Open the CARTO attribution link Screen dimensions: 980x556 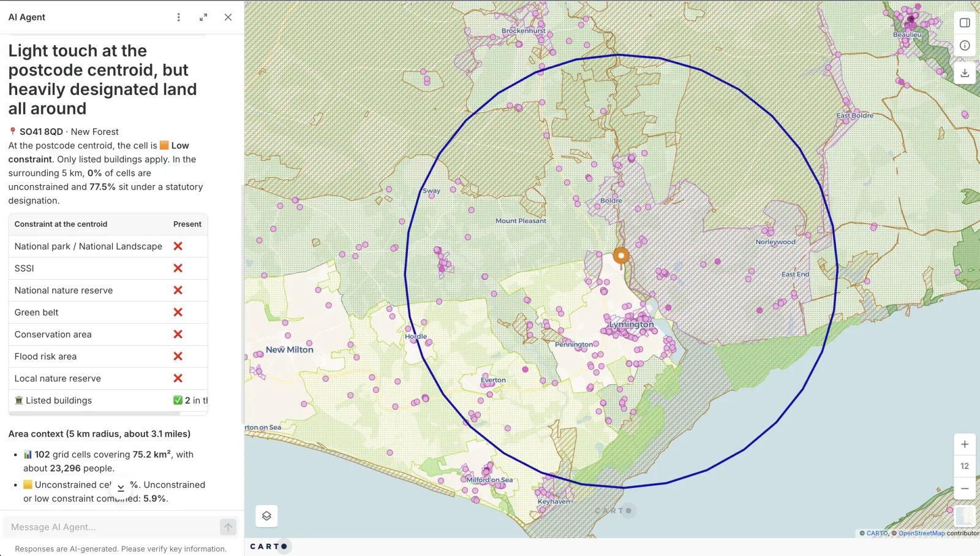[877, 533]
